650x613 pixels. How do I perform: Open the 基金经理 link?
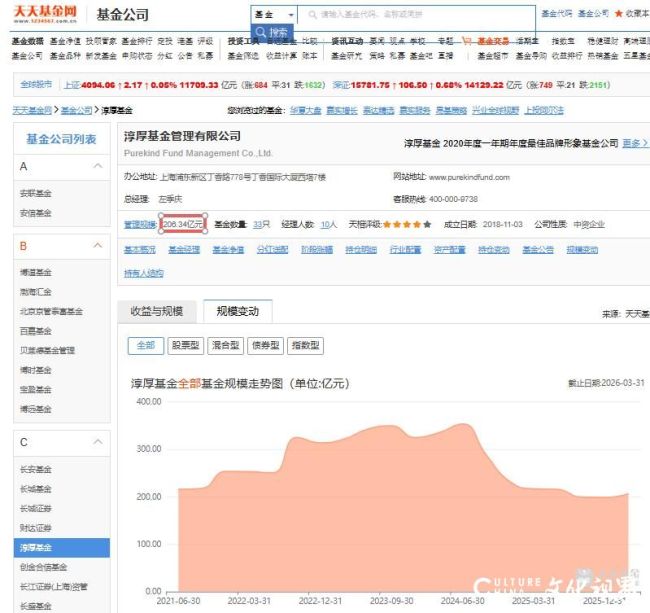click(x=184, y=250)
